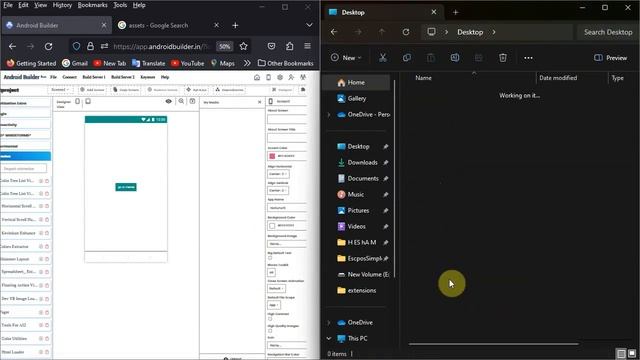Collapse This PC node in sidebar
Viewport: 640px width, 360px height.
point(329,338)
